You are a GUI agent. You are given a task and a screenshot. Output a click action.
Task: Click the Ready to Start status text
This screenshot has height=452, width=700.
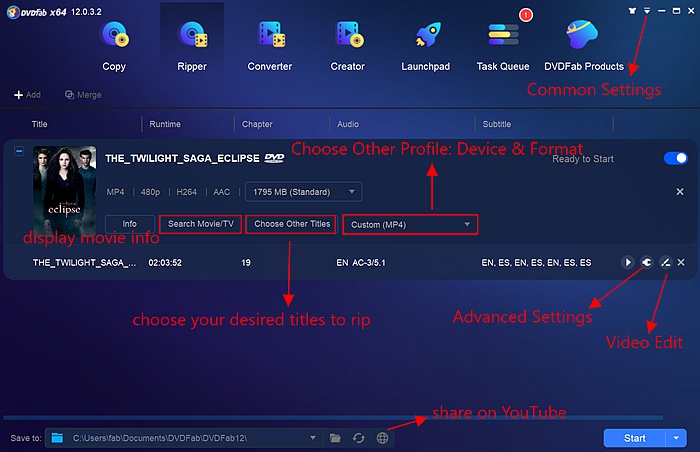583,159
